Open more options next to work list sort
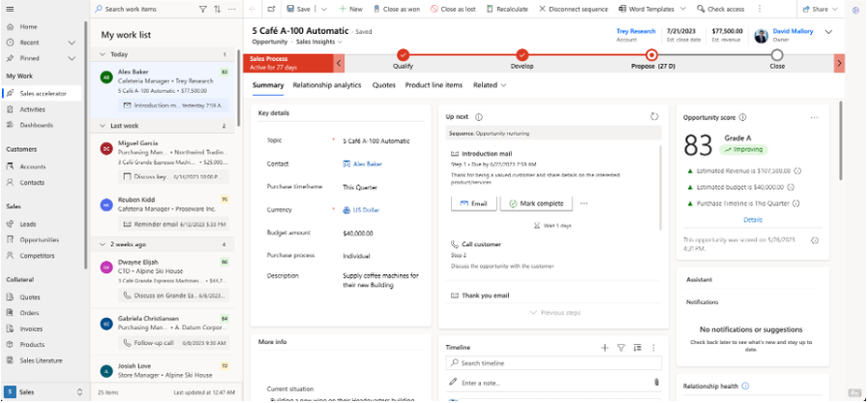Image resolution: width=868 pixels, height=403 pixels. 231,9
